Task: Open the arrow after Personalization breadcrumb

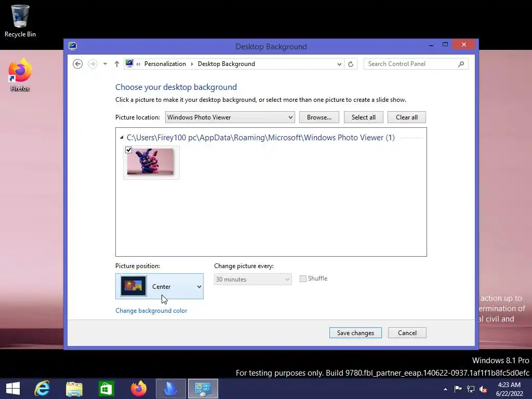Action: pos(192,64)
